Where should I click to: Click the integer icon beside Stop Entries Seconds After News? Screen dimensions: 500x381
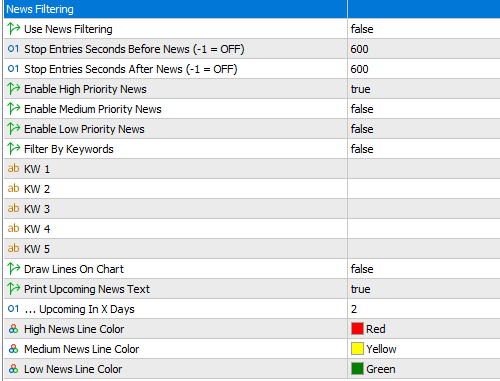point(13,69)
